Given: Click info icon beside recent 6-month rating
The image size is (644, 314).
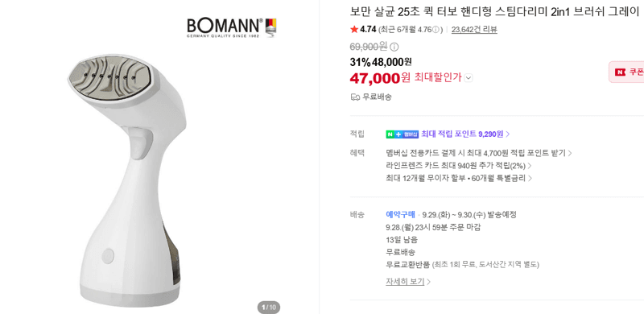Looking at the screenshot, I should pyautogui.click(x=436, y=30).
